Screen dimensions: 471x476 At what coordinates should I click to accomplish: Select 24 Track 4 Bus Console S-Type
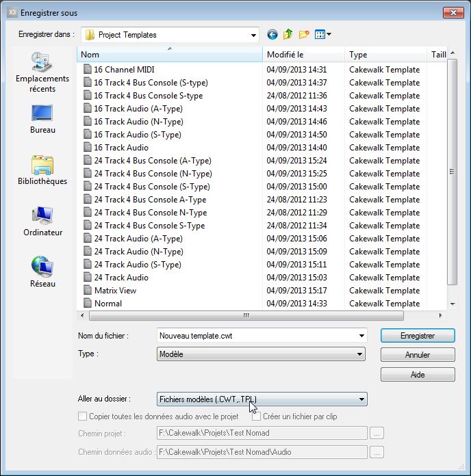click(149, 226)
